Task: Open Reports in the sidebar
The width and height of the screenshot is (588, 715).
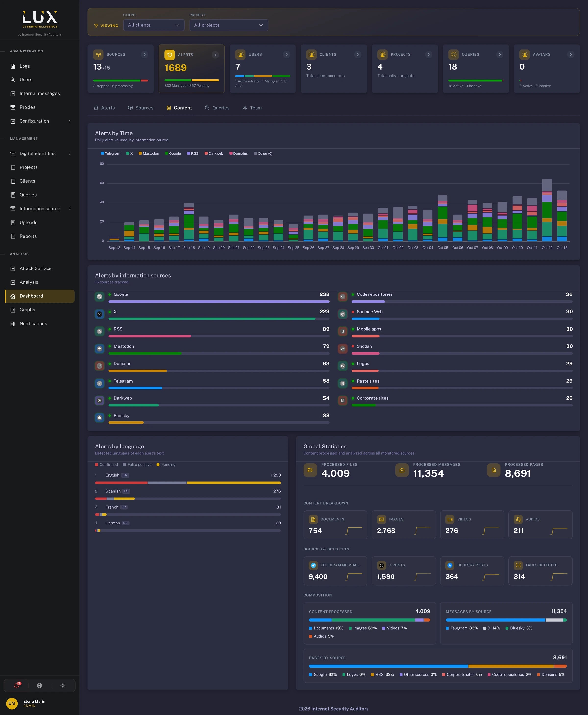Action: coord(40,236)
